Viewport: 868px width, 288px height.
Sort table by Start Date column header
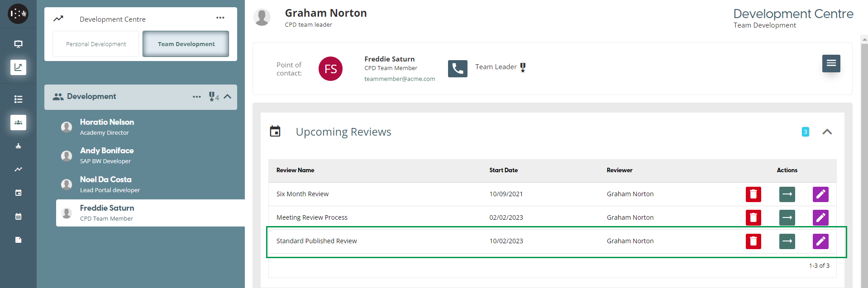pyautogui.click(x=503, y=170)
